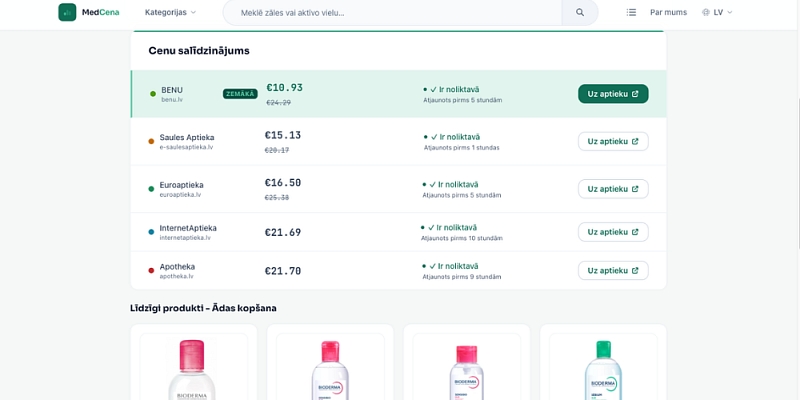Viewport: 800px width, 400px height.
Task: Click external-link icon in Apotheka button
Action: point(635,270)
